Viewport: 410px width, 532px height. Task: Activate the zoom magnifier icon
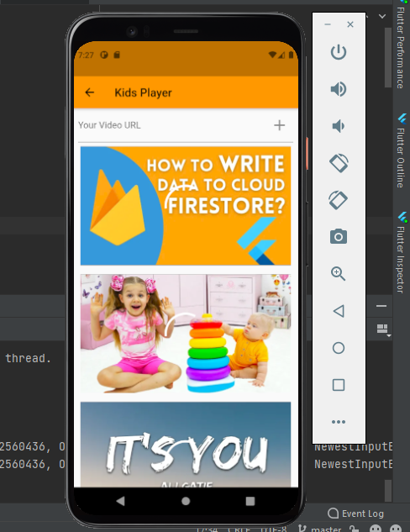(338, 273)
